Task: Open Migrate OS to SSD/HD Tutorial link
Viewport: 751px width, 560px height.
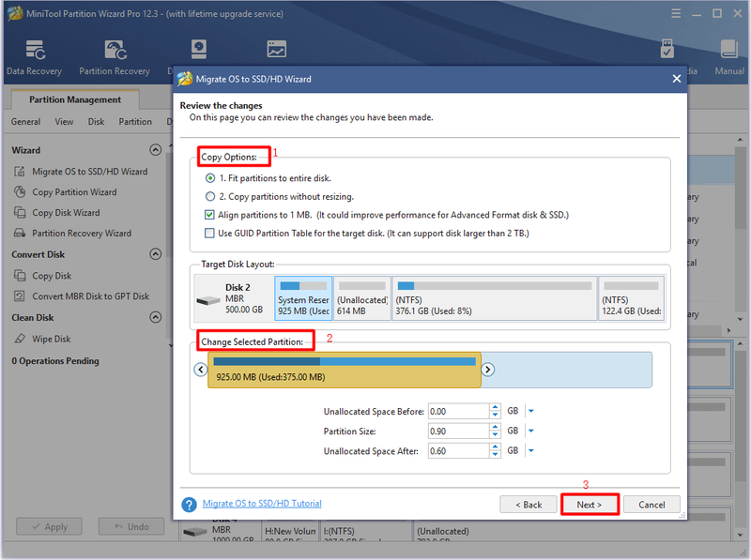Action: coord(262,504)
